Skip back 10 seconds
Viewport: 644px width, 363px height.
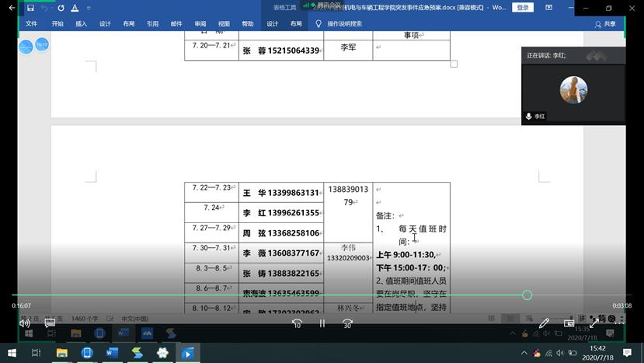click(x=297, y=323)
